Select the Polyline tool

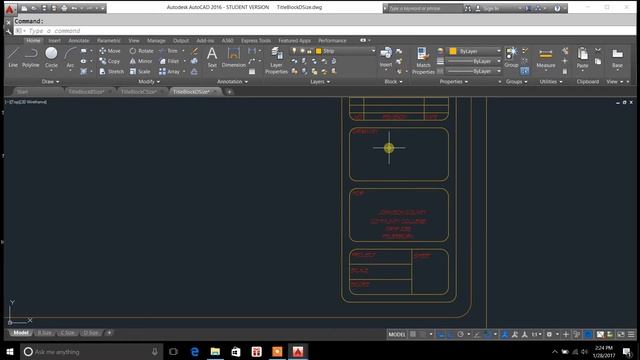[x=31, y=57]
